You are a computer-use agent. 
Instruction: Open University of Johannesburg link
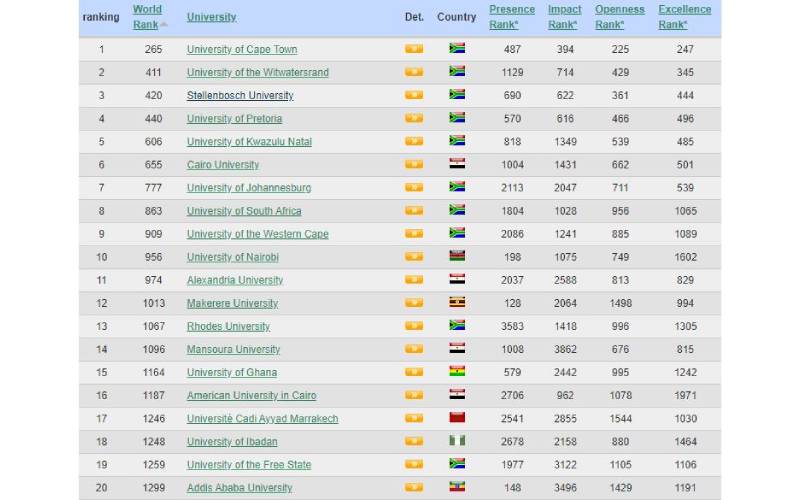249,188
